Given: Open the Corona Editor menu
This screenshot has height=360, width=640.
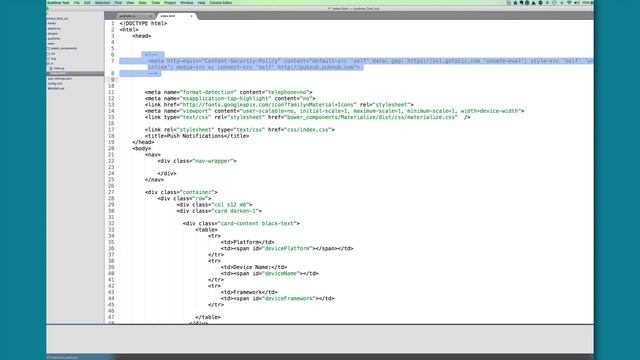Looking at the screenshot, I should click(x=221, y=3).
